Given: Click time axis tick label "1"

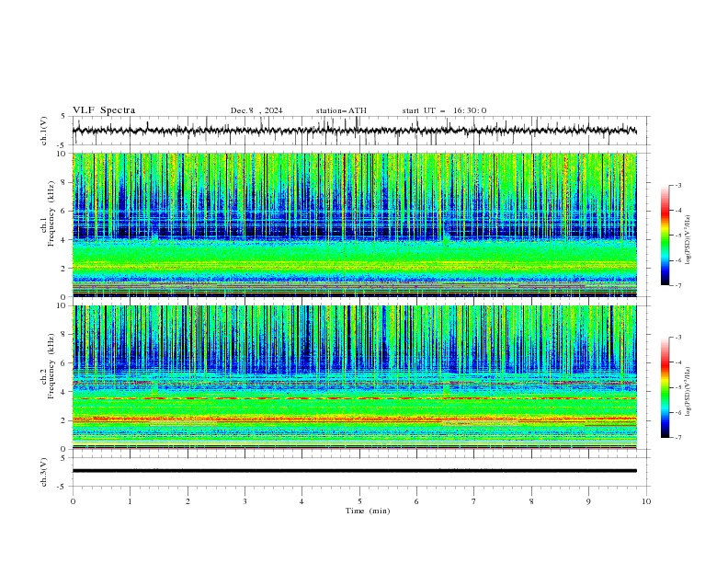Looking at the screenshot, I should pyautogui.click(x=130, y=501).
